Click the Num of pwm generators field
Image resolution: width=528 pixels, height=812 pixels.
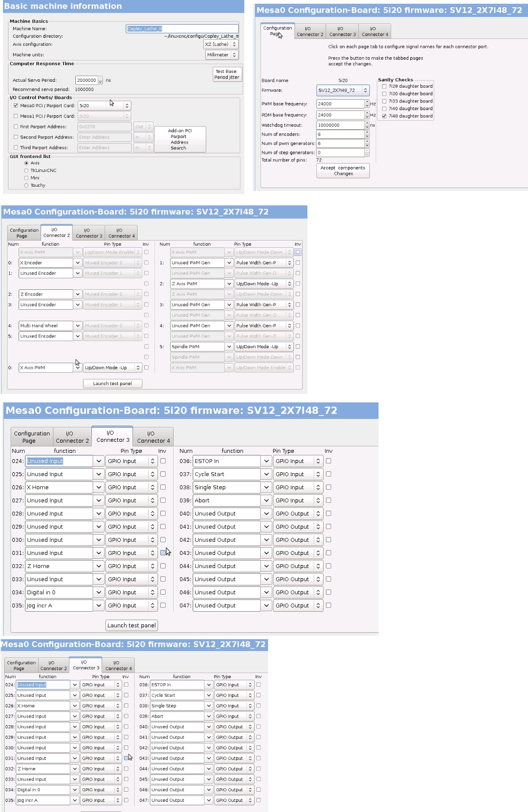[340, 144]
